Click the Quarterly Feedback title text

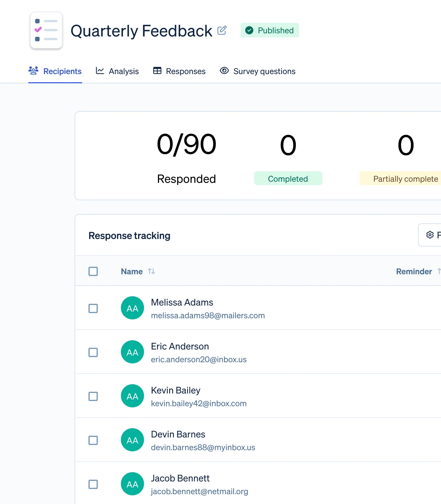click(141, 31)
